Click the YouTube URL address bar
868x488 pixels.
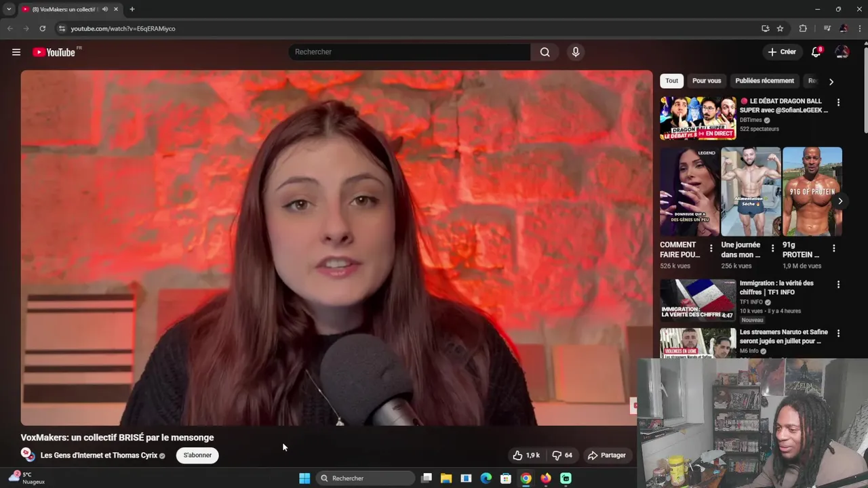click(x=407, y=28)
